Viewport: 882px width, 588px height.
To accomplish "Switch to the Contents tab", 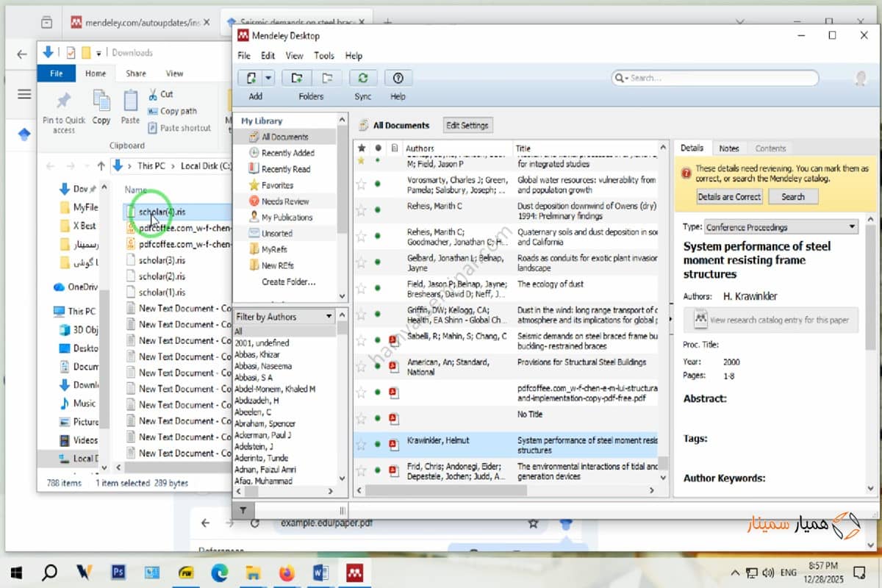I will coord(770,148).
